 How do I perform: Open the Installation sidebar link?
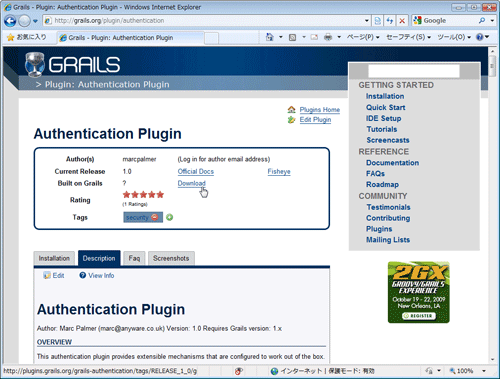[385, 96]
